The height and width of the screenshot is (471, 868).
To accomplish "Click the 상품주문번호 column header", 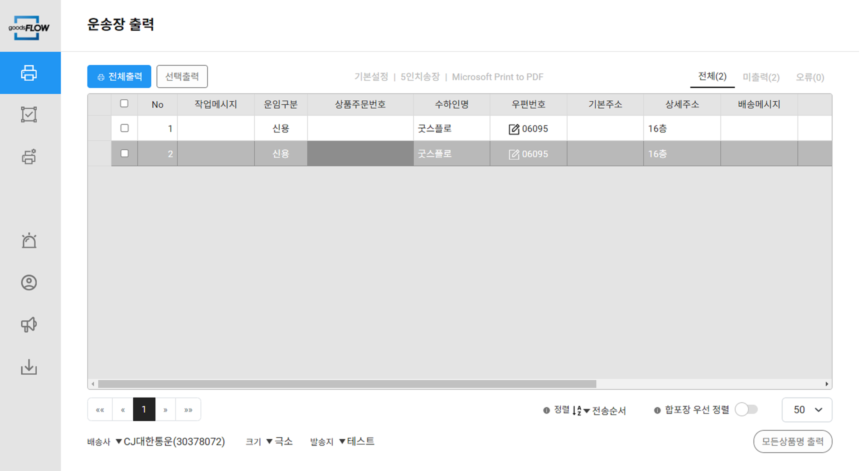I will [x=360, y=104].
